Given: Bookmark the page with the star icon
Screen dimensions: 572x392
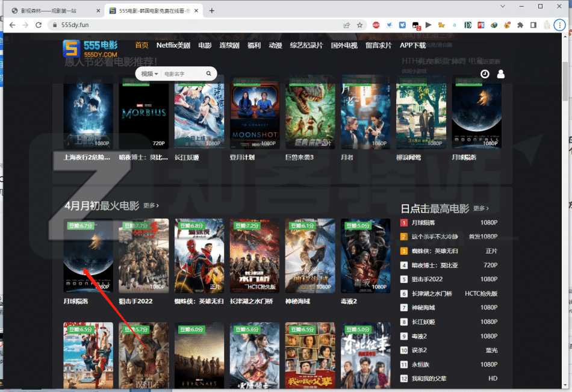Looking at the screenshot, I should 360,25.
